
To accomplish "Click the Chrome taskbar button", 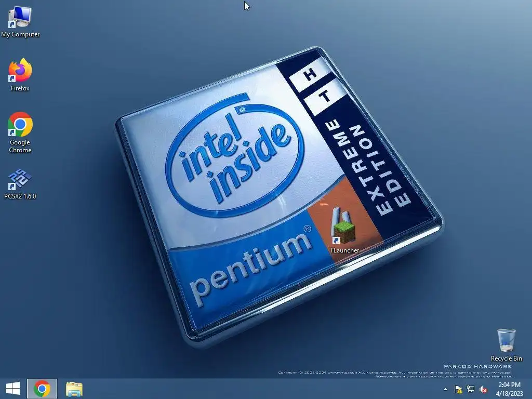I will pyautogui.click(x=42, y=389).
